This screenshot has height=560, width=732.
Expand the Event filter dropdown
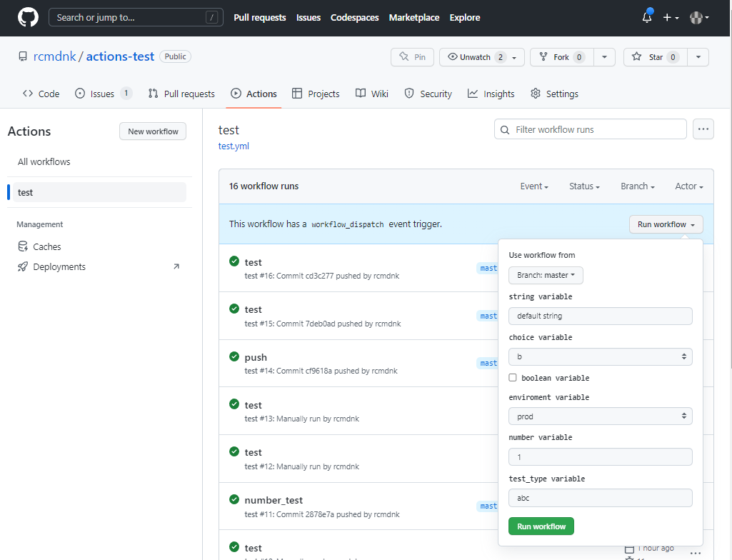pos(534,186)
